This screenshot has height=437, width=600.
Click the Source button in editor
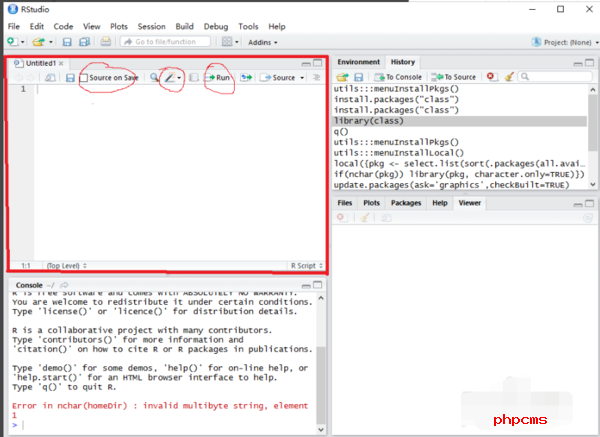tap(278, 78)
